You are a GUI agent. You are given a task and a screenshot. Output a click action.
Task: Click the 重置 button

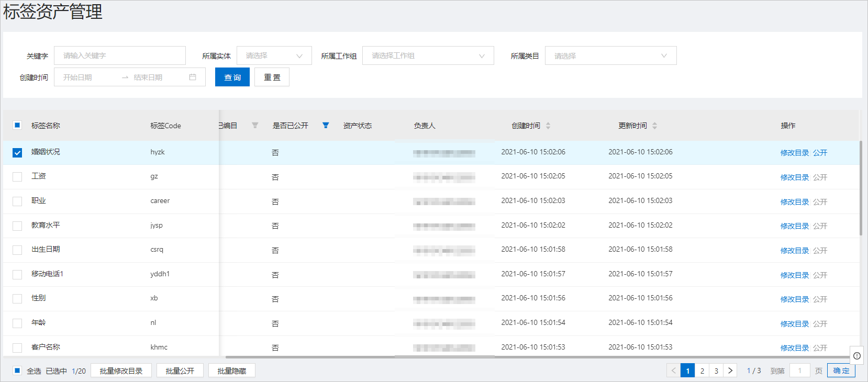[x=272, y=77]
